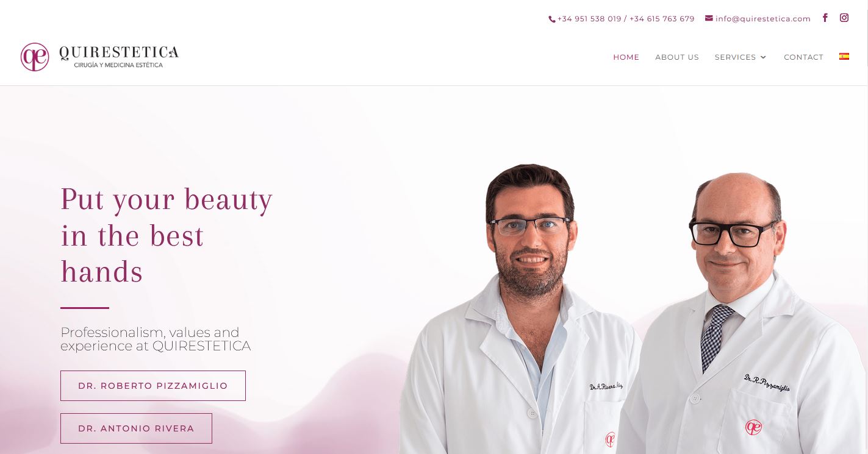
Task: Email info@quirestetica.com link
Action: click(763, 19)
